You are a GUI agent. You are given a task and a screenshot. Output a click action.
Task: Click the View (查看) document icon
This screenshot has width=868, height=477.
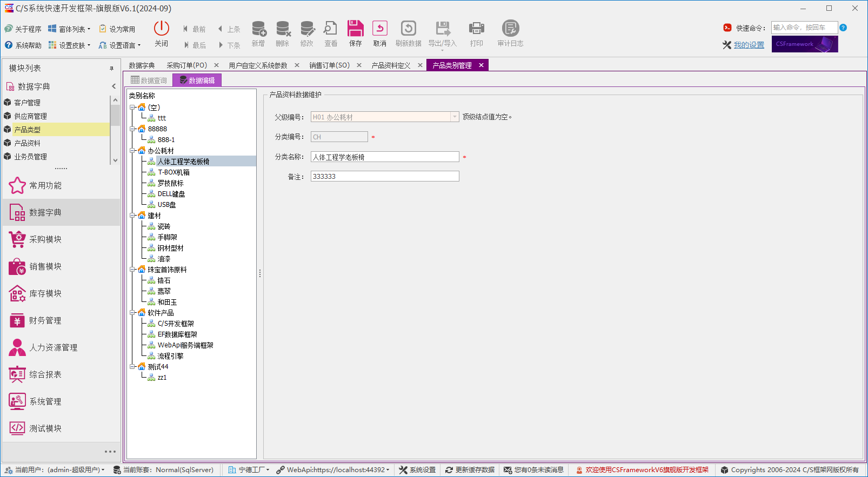click(331, 28)
